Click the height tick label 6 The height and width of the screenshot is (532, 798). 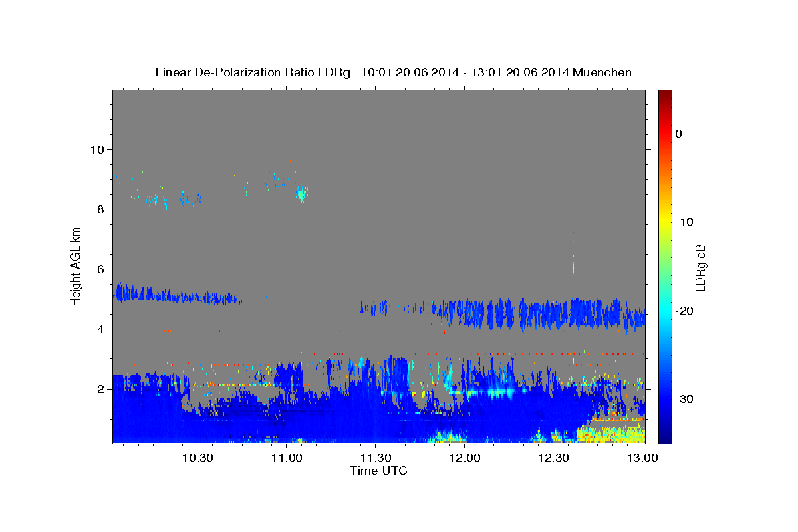tap(102, 269)
